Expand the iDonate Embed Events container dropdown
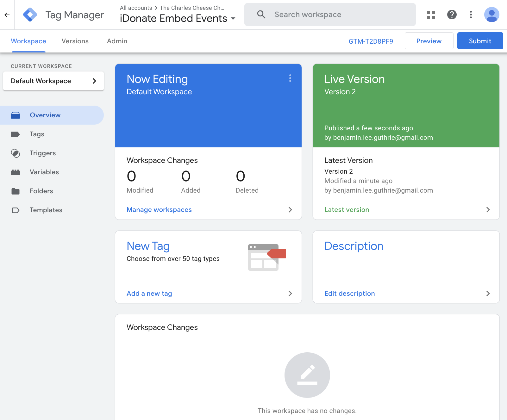This screenshot has height=420, width=507. click(233, 18)
